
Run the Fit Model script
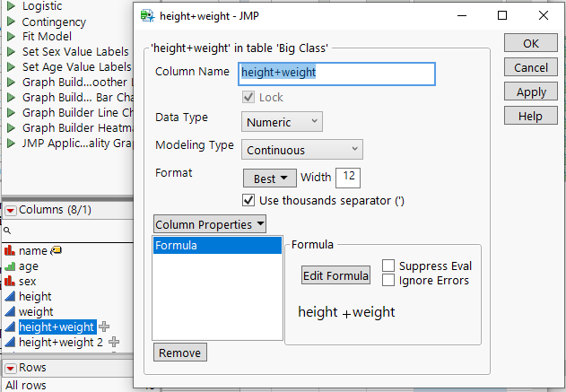11,37
